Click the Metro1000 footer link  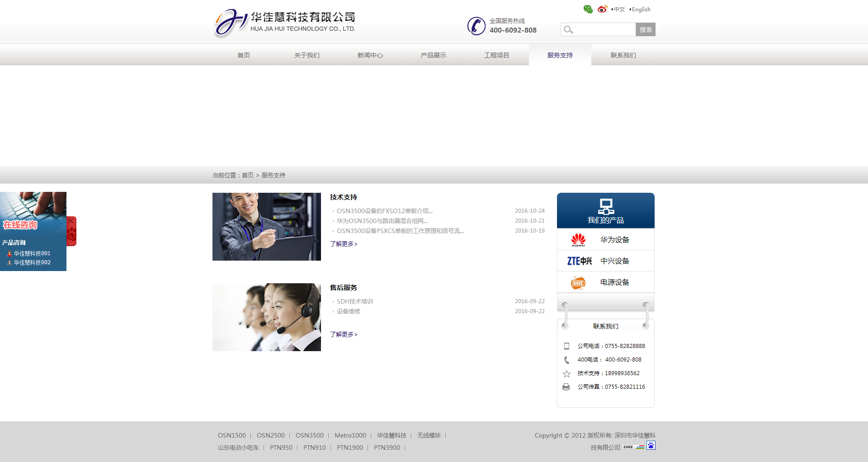click(x=350, y=436)
